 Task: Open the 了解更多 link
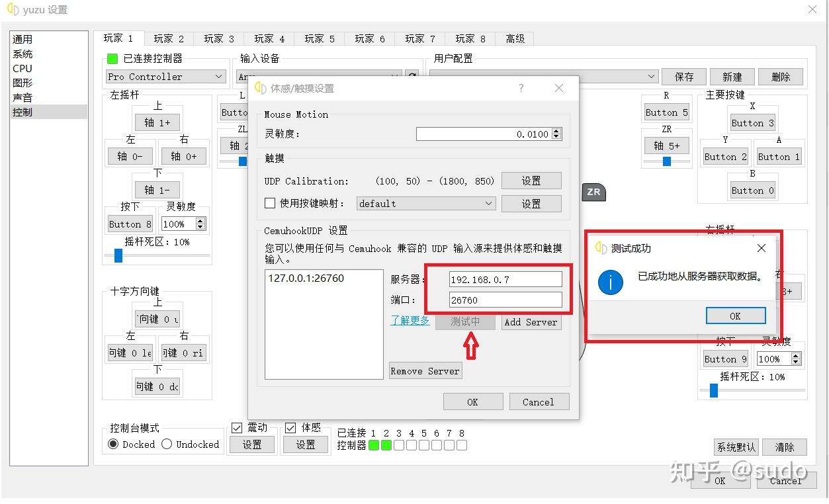coord(410,322)
